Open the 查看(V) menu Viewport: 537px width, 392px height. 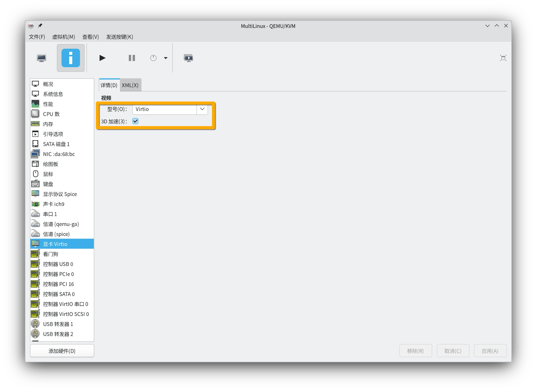coord(90,37)
